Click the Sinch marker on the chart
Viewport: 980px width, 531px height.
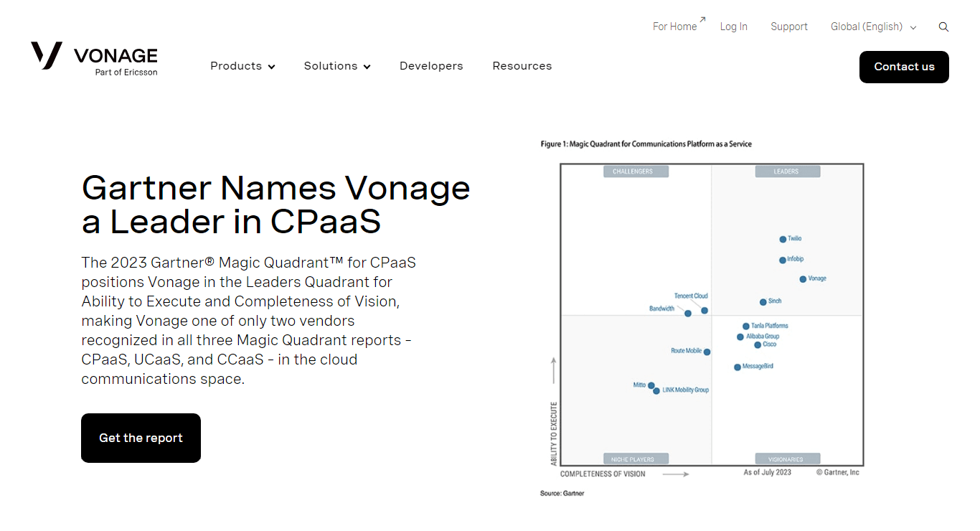tap(763, 302)
